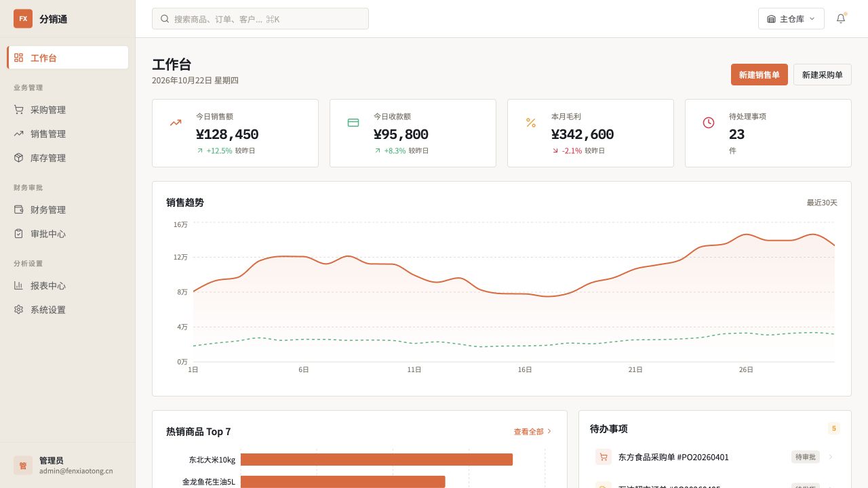Click the 新建销售单 button
The image size is (868, 488).
pos(759,75)
